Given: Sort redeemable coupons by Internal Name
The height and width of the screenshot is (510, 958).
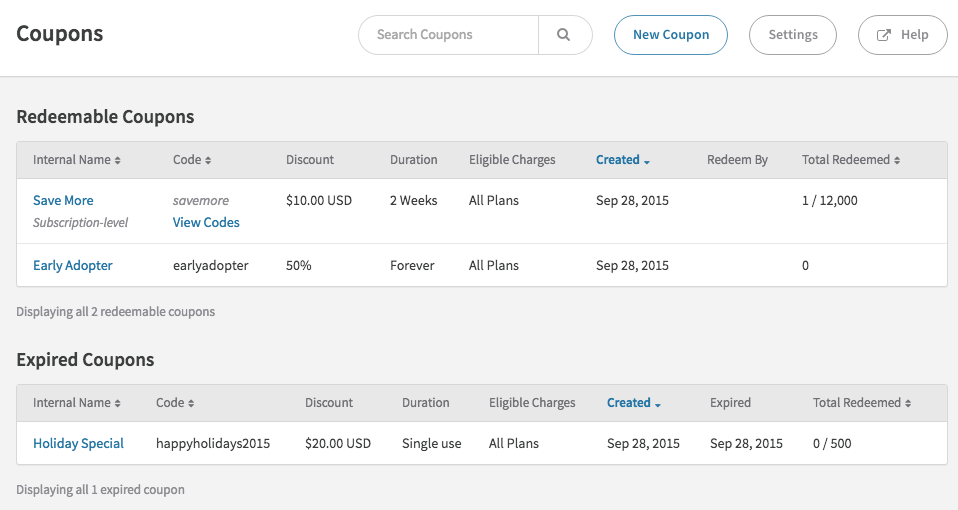Looking at the screenshot, I should [71, 160].
